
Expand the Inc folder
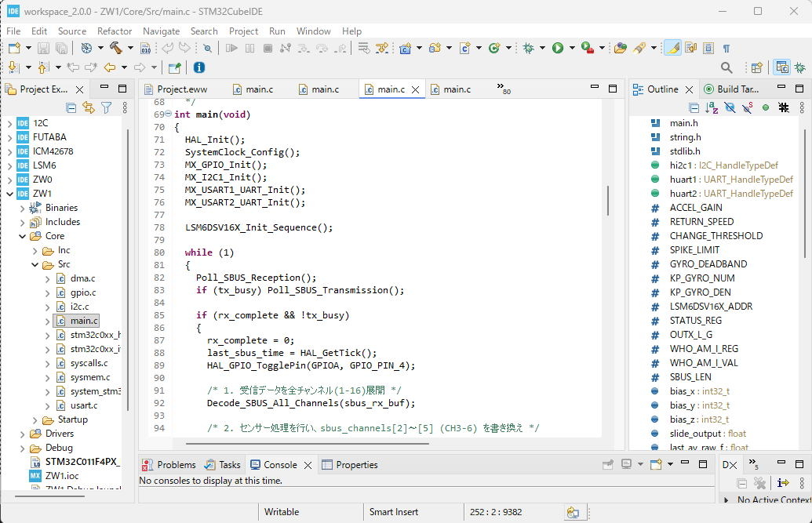pyautogui.click(x=35, y=251)
